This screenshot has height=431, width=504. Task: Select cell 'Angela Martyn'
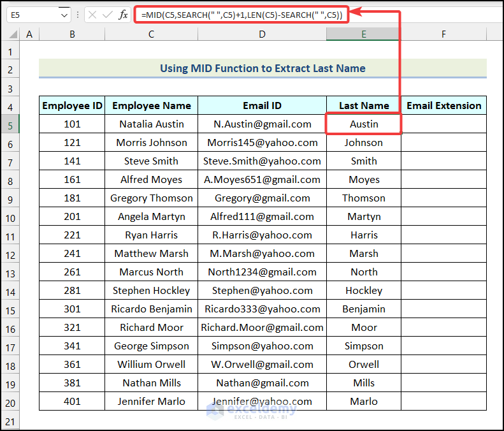(151, 217)
